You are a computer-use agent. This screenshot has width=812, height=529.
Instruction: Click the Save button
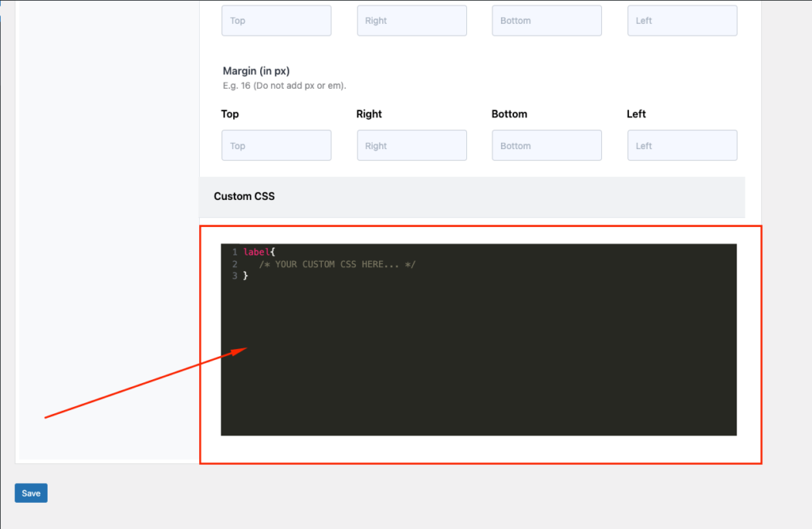tap(31, 493)
